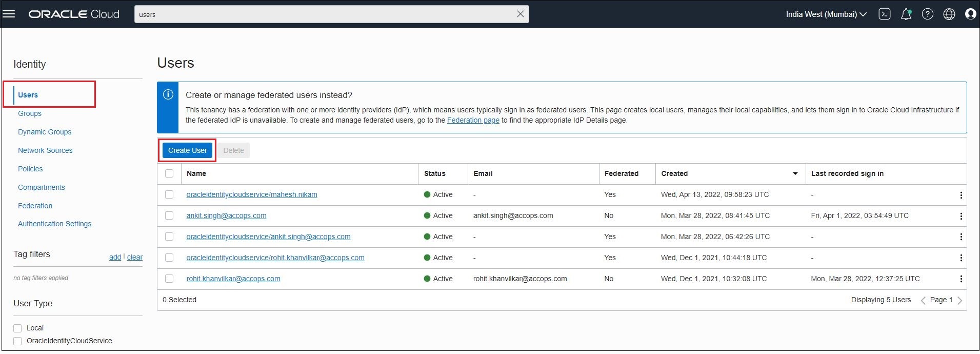The height and width of the screenshot is (354, 980).
Task: Click the Create User button
Action: pos(187,150)
